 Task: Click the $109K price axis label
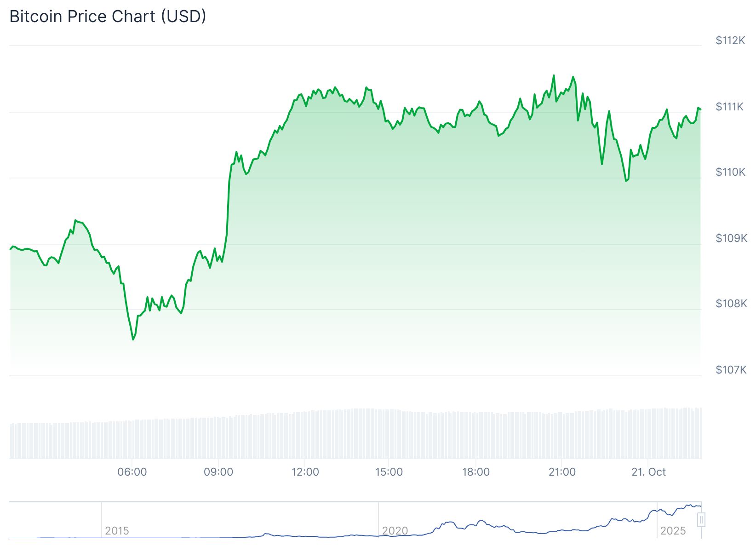coord(731,238)
